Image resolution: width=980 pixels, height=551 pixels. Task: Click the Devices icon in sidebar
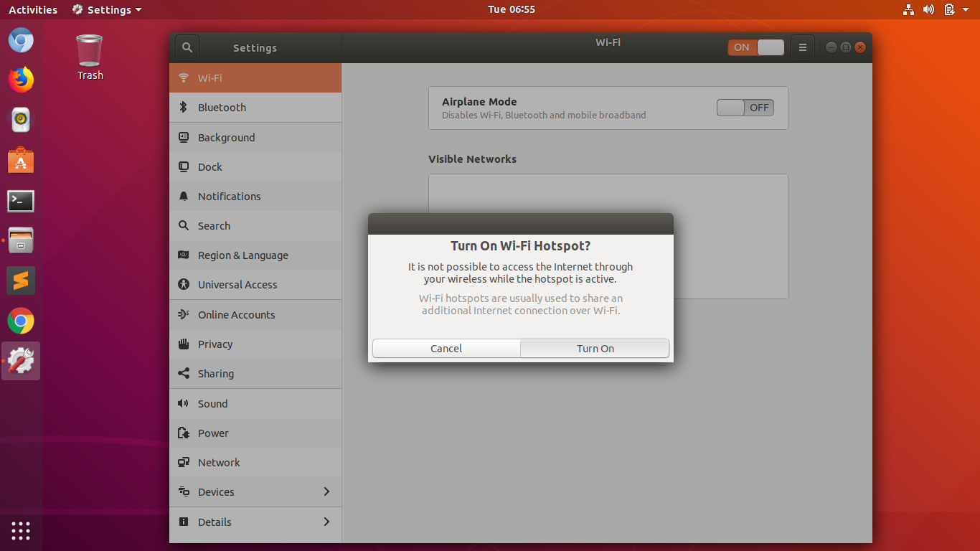click(184, 491)
